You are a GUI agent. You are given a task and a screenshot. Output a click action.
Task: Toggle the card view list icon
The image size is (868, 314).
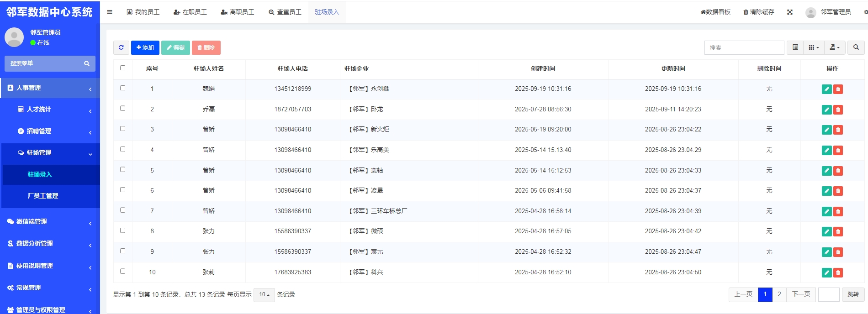[x=795, y=47]
